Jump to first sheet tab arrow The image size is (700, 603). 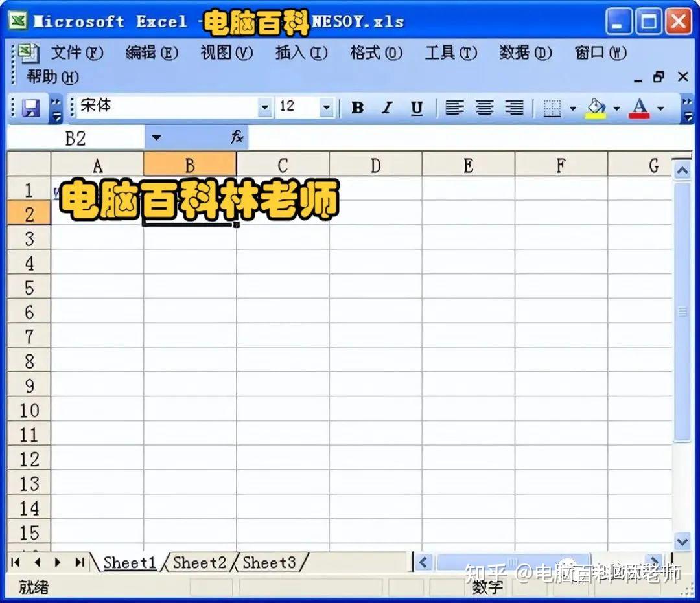click(x=16, y=562)
